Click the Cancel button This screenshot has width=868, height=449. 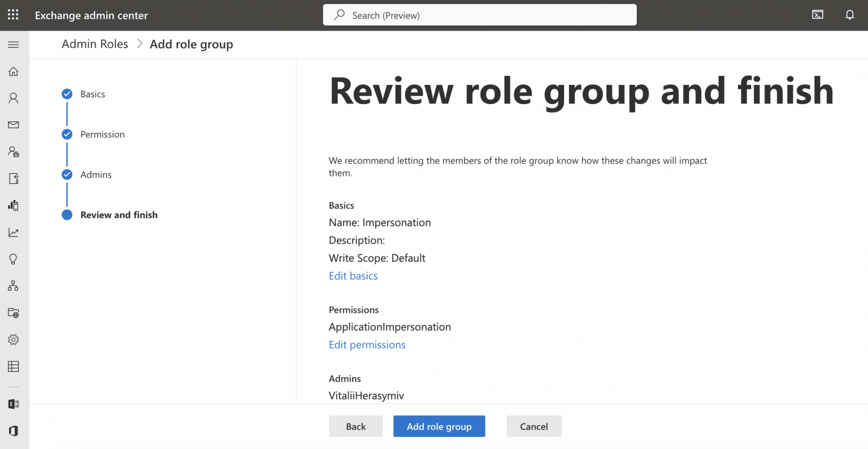coord(534,426)
